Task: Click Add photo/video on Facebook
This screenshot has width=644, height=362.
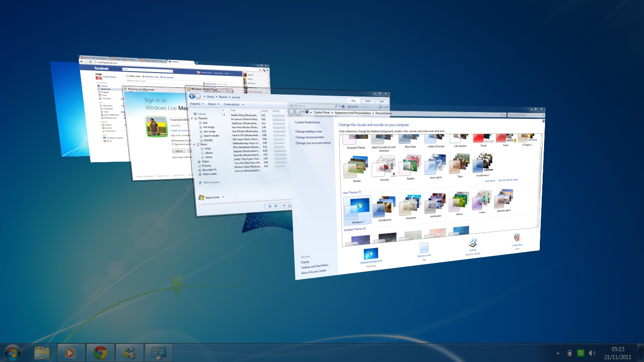Action: (151, 76)
